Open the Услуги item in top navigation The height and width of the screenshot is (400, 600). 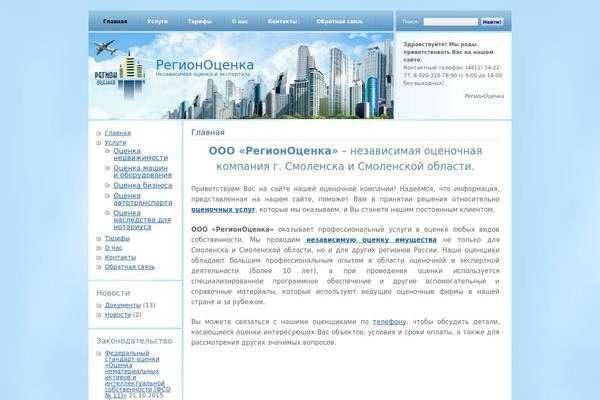coord(157,21)
